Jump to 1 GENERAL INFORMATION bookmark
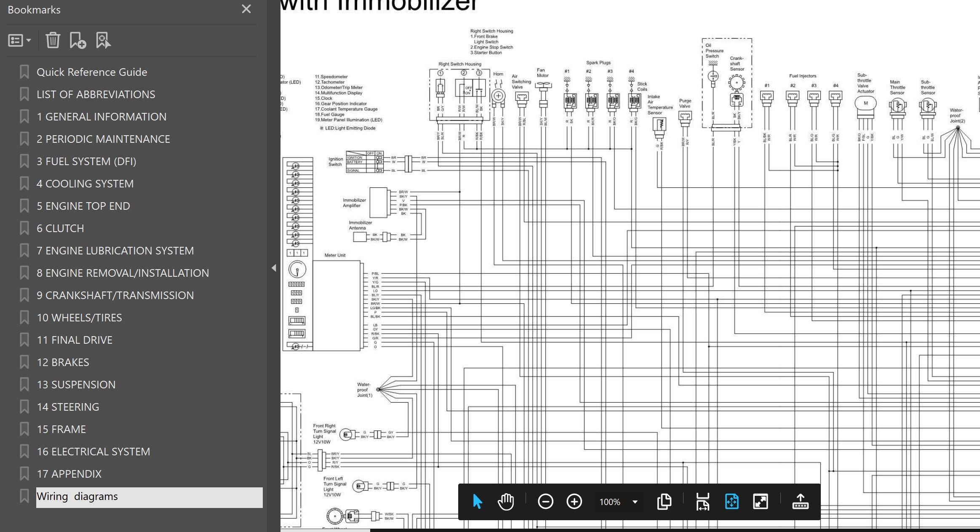 point(101,117)
